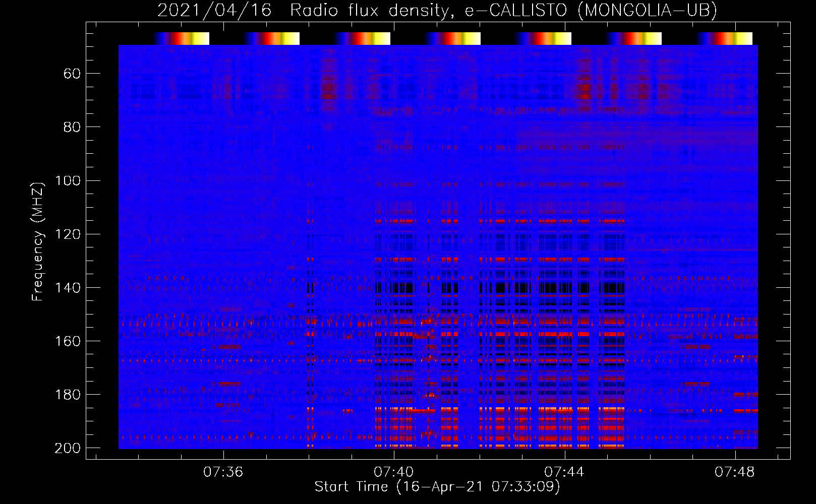The width and height of the screenshot is (816, 504).
Task: Click the 140 MHz frequency tick label
Action: point(68,288)
